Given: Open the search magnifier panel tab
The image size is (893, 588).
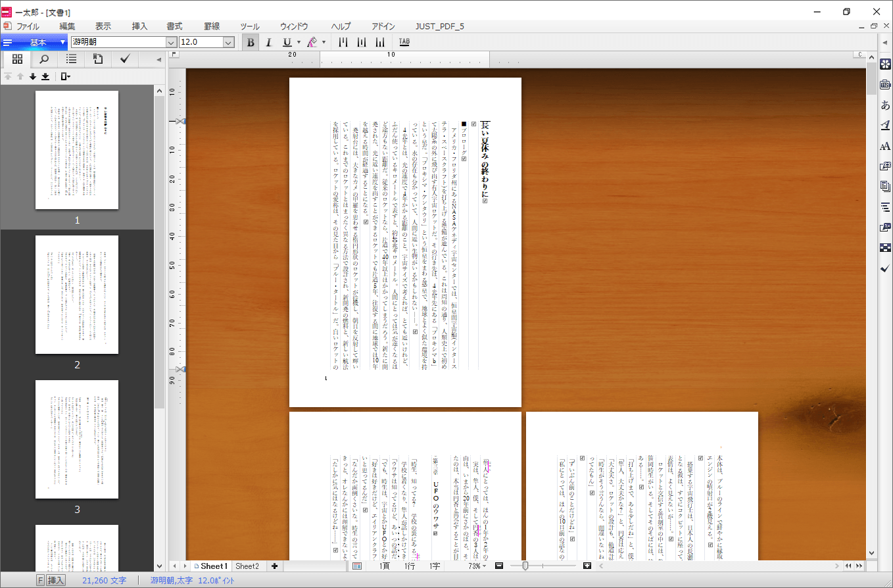Looking at the screenshot, I should click(x=45, y=59).
